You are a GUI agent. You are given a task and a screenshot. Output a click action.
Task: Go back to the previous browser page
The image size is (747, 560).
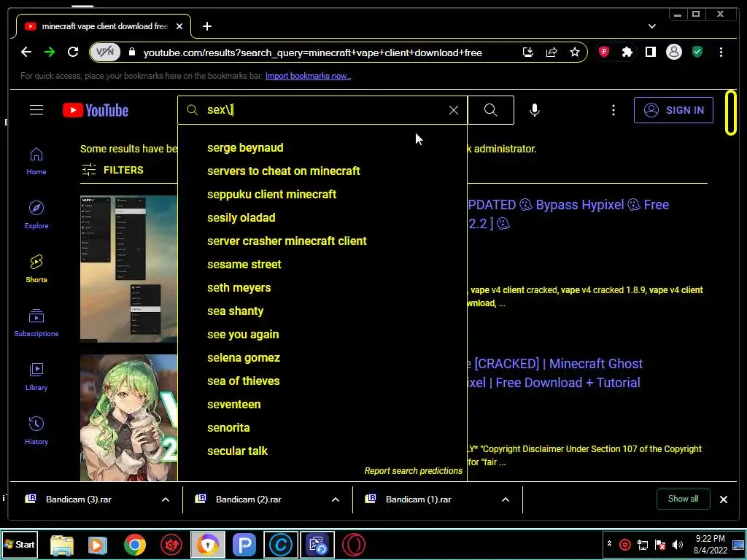coord(26,52)
